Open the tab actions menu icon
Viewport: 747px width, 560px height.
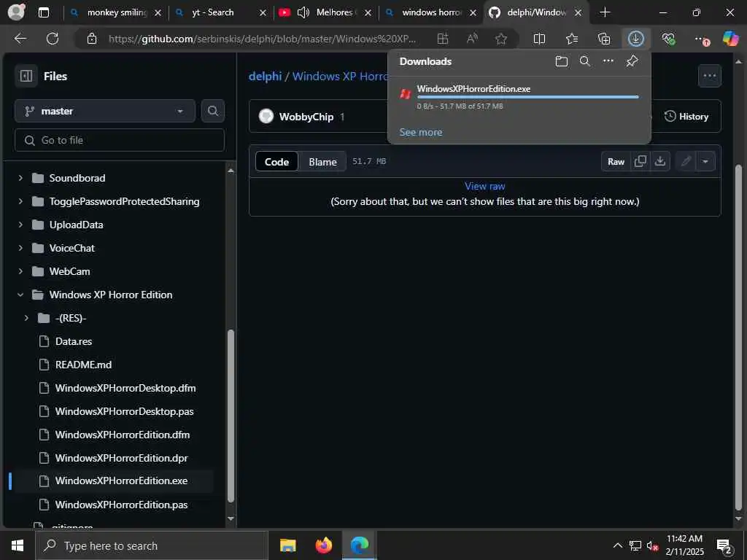pos(44,12)
